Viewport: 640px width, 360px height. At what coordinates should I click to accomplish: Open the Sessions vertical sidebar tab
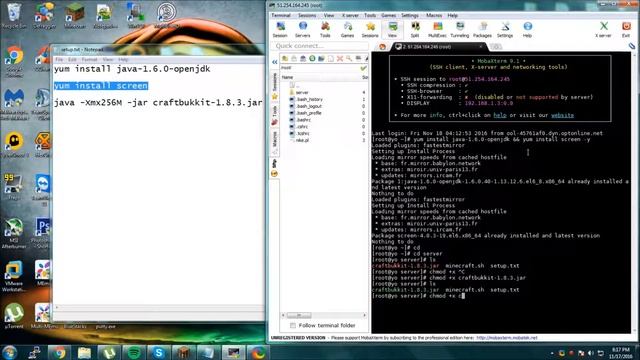pos(275,86)
